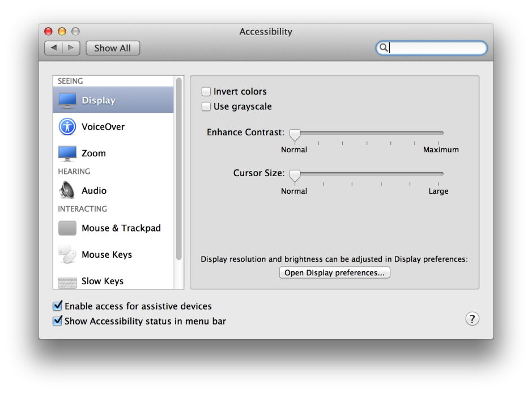The width and height of the screenshot is (532, 393).
Task: Open the Zoom pane via its icon
Action: pos(67,153)
